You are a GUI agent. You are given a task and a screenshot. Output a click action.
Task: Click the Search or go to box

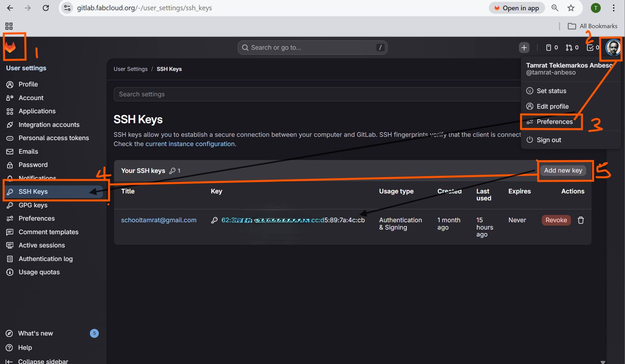(x=312, y=48)
